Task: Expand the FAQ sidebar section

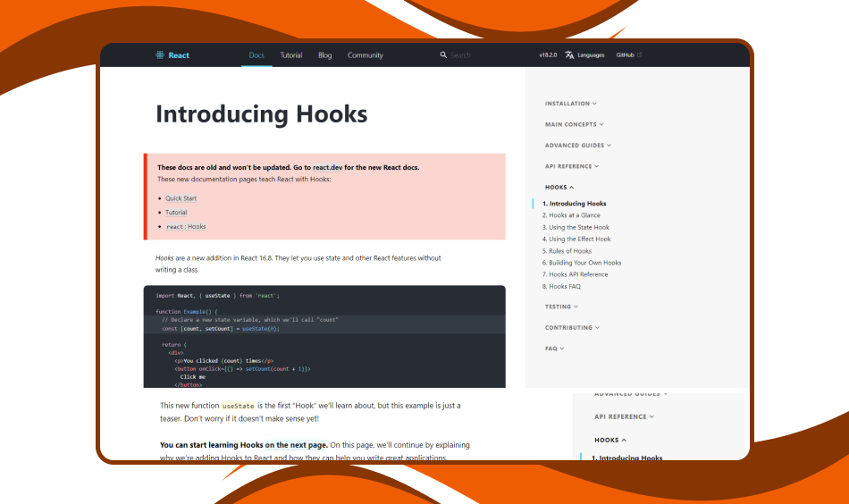Action: pos(554,349)
